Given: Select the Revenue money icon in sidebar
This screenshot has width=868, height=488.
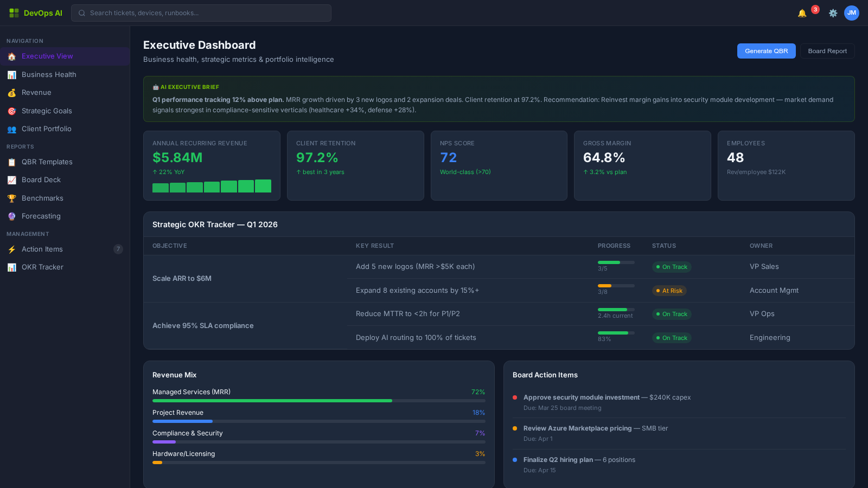Looking at the screenshot, I should (12, 92).
